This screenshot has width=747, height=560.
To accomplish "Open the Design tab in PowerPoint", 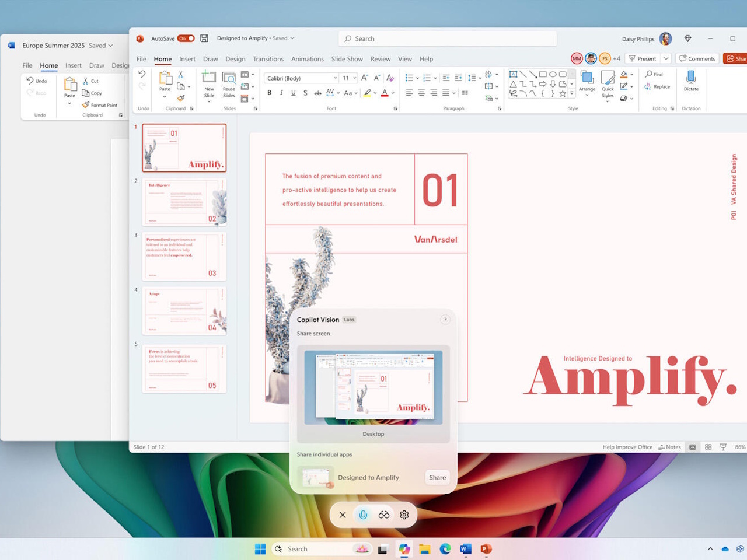I will [x=235, y=59].
